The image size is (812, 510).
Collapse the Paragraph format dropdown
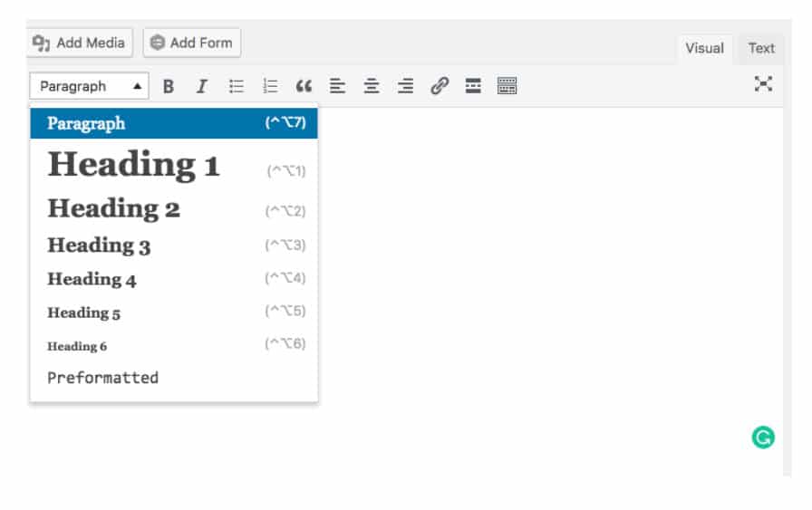tap(88, 86)
